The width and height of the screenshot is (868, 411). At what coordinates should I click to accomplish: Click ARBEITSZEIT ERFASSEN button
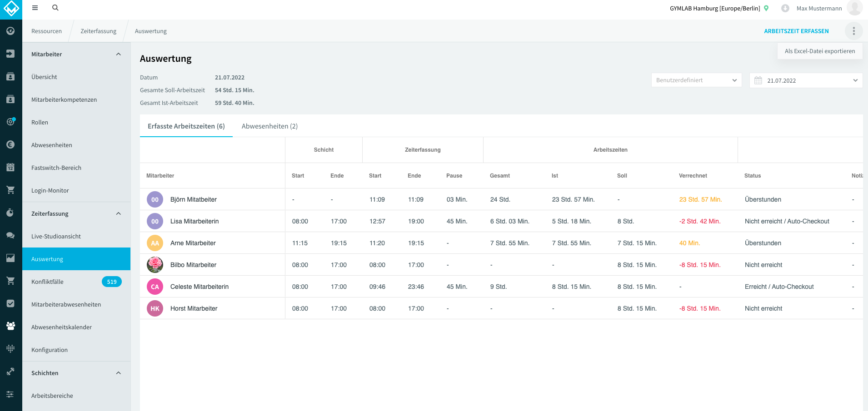[x=796, y=31]
